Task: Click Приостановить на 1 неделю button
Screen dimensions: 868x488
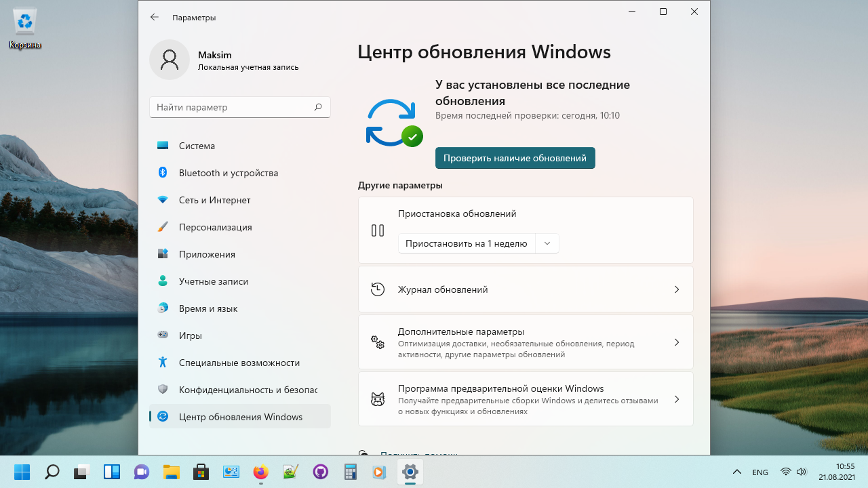Action: tap(467, 243)
